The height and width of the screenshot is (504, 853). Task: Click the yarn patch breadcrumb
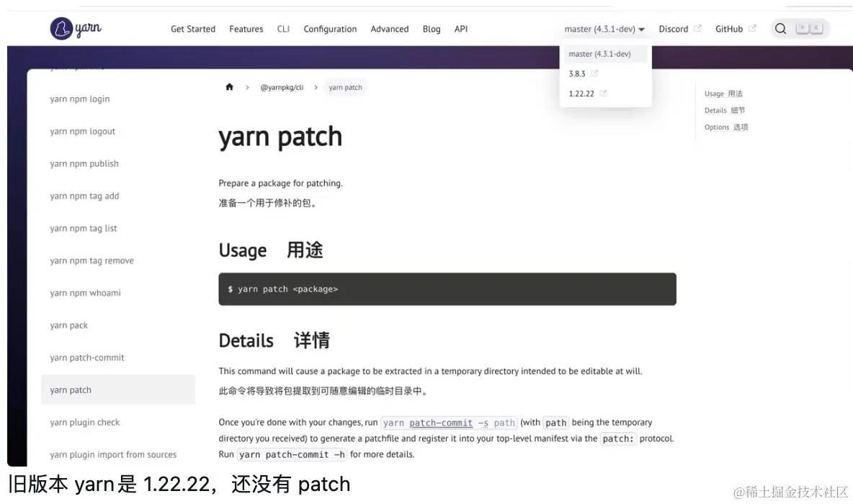345,87
